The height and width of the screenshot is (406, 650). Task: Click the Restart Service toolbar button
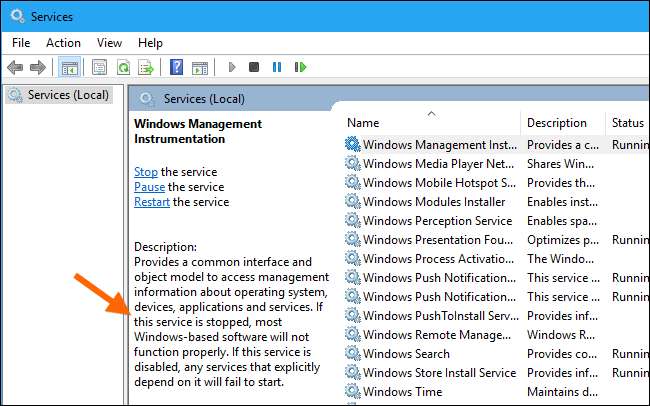click(300, 67)
